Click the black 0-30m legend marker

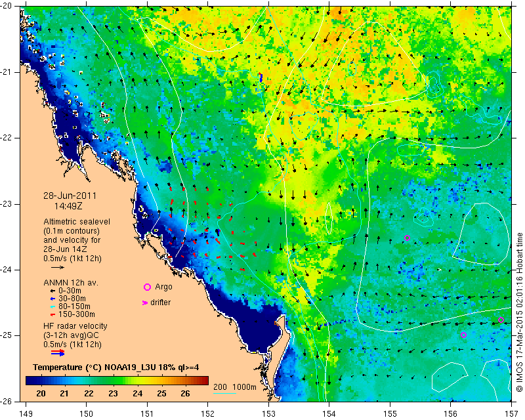[x=52, y=291]
